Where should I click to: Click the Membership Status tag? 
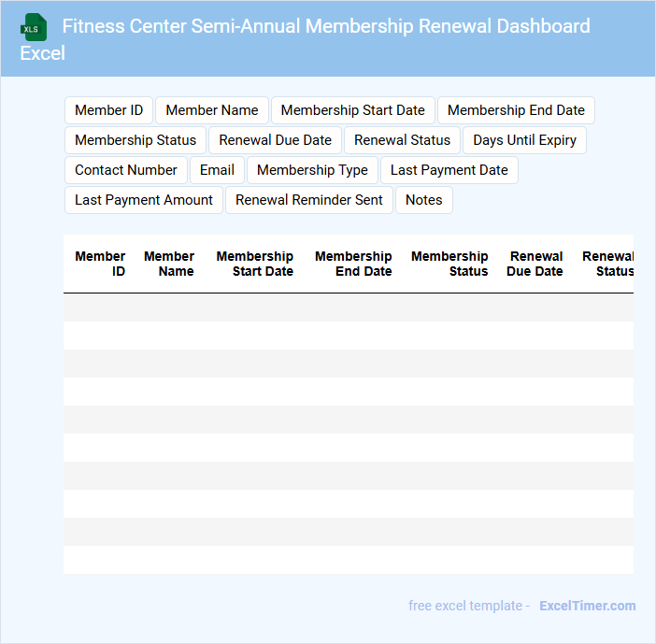click(x=135, y=140)
